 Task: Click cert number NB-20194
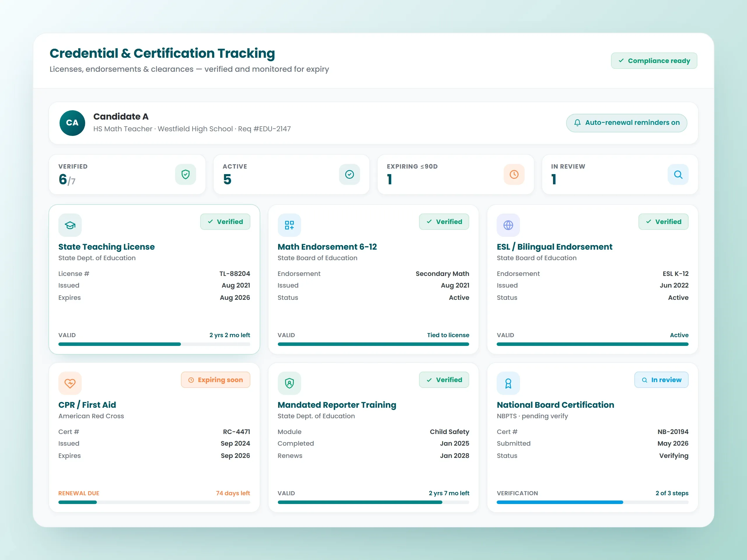pos(673,432)
